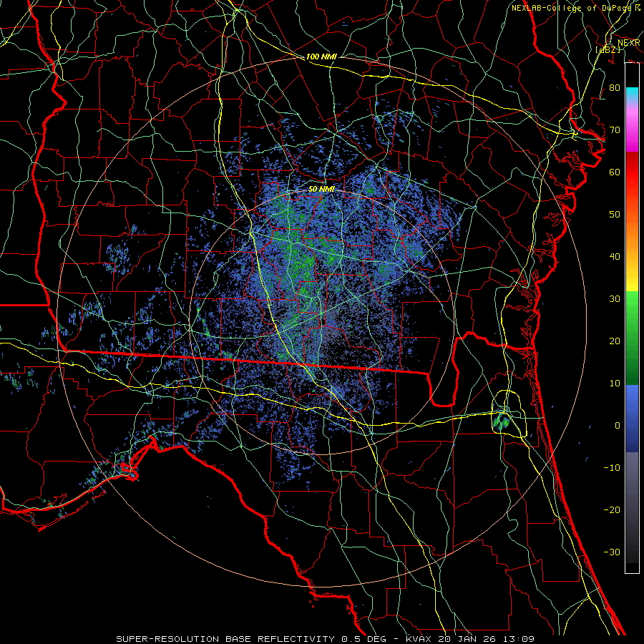Click the 40 value on the dBZ scale
The height and width of the screenshot is (644, 644).
click(615, 257)
